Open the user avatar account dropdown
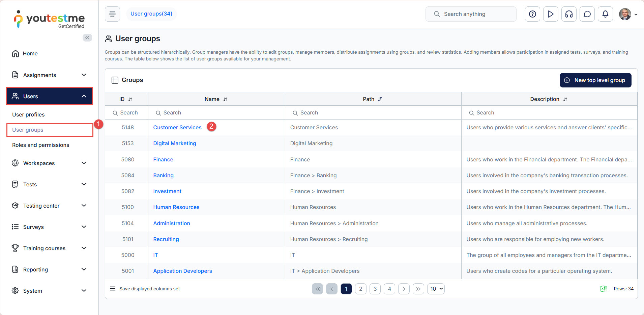The image size is (644, 315). (x=628, y=14)
